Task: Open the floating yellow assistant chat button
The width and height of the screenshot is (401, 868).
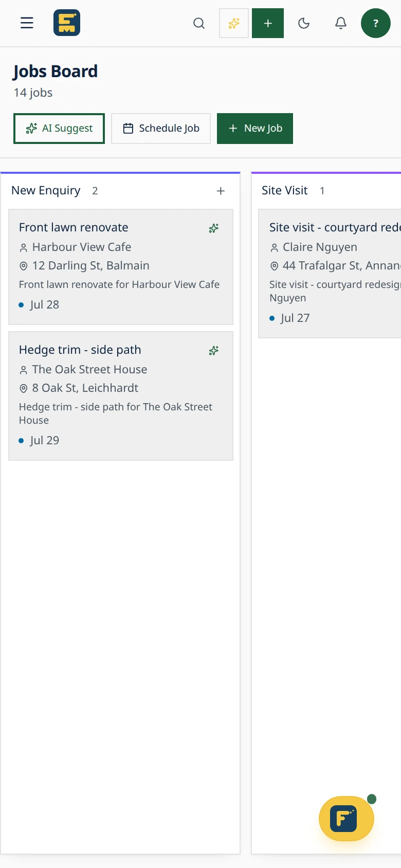Action: 347,819
